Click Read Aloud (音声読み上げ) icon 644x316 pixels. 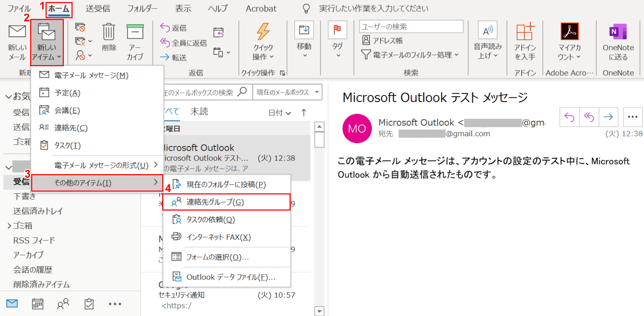click(488, 30)
